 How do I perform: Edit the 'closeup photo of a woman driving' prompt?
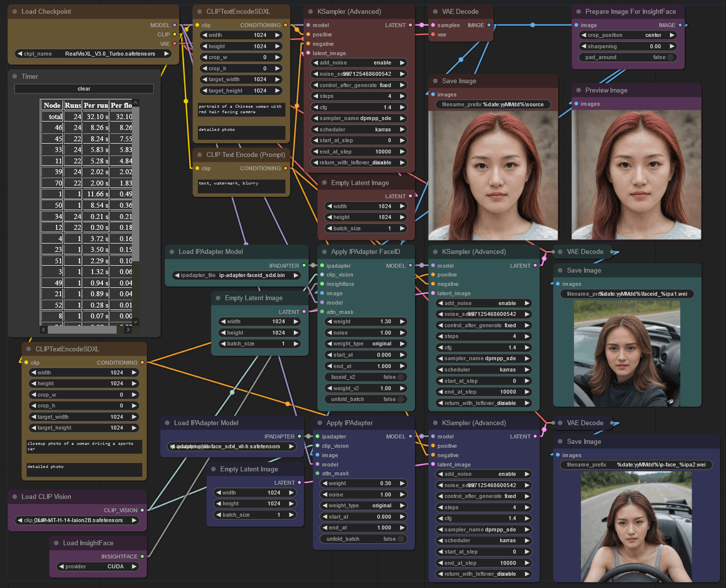click(84, 446)
